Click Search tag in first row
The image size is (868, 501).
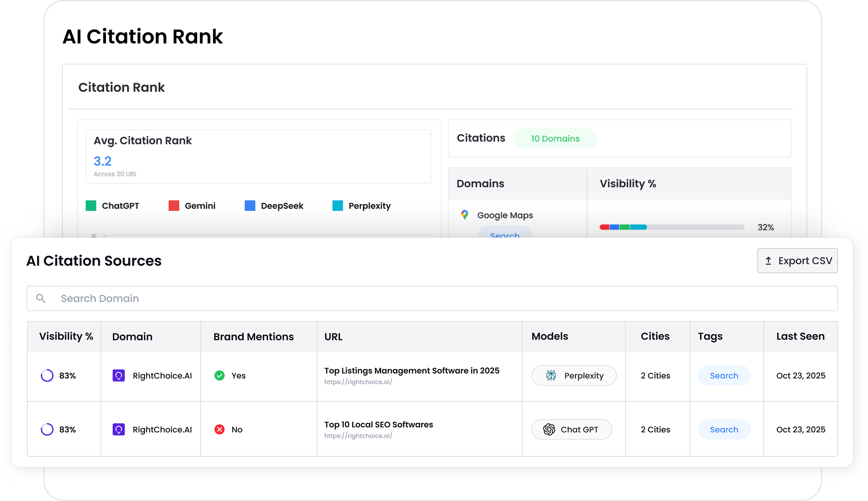point(724,376)
